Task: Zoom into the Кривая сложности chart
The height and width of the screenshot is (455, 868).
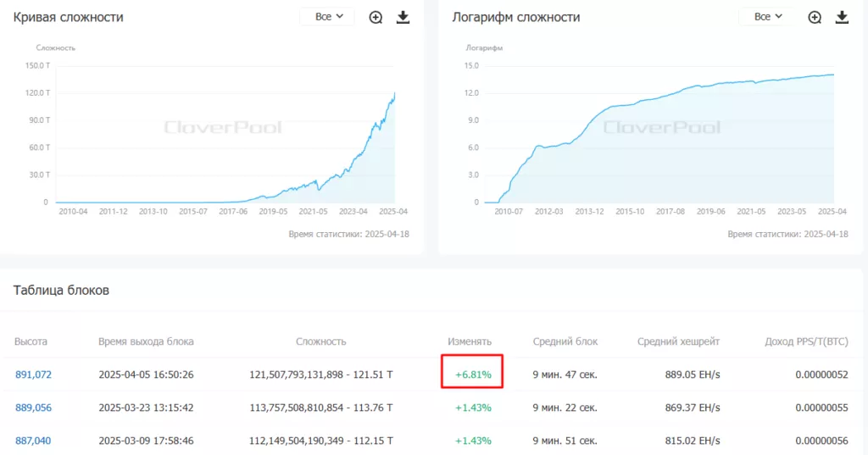Action: pyautogui.click(x=376, y=17)
